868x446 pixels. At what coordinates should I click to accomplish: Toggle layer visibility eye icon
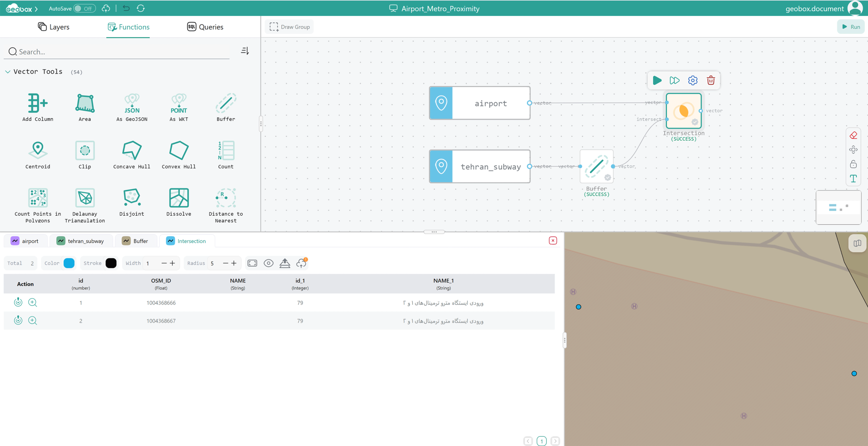tap(269, 263)
